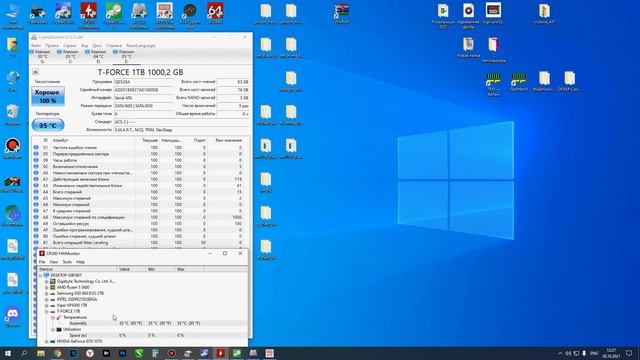Click the Min column header in HWMonitor
The height and width of the screenshot is (360, 640).
[160, 269]
